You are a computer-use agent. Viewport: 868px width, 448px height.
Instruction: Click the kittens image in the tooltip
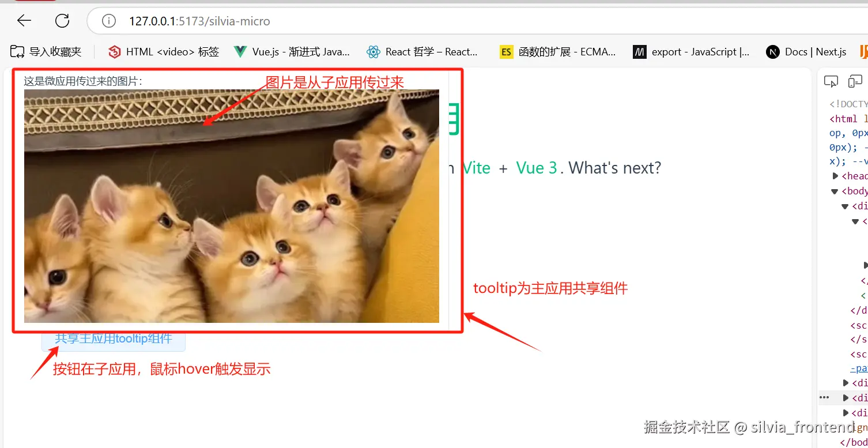pos(232,206)
